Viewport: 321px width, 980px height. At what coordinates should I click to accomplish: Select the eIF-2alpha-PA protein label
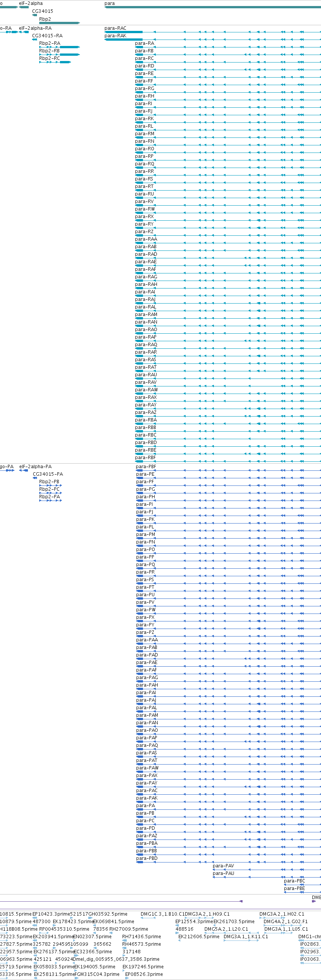click(35, 467)
